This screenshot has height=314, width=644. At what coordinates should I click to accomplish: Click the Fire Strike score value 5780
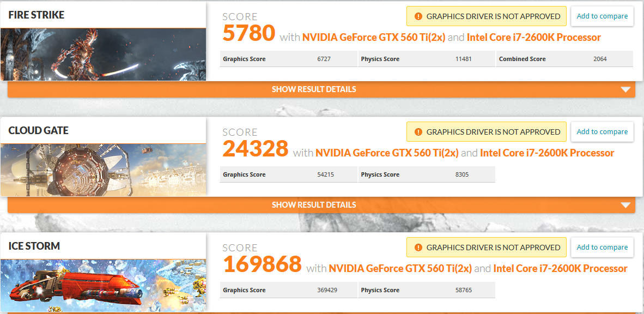click(249, 34)
